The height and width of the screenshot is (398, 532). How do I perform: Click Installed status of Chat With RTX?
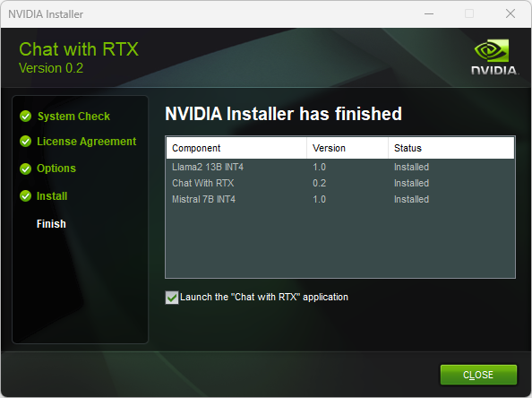(x=412, y=183)
